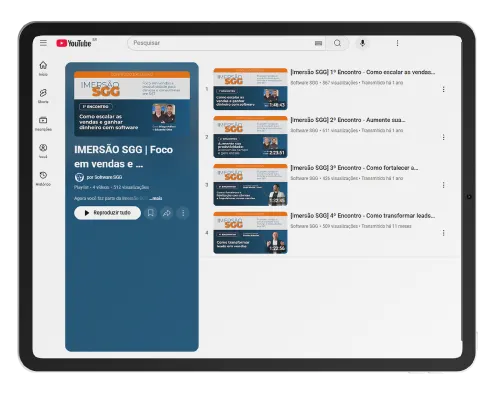492x394 pixels.
Task: Open thumbnail of 1º Encontro video
Action: pyautogui.click(x=250, y=89)
